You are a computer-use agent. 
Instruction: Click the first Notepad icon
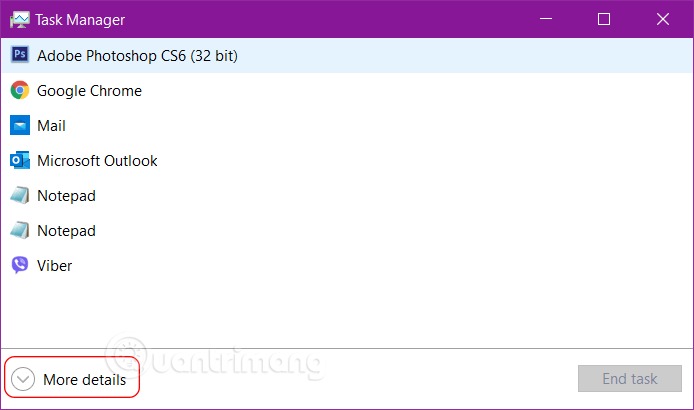pos(20,195)
